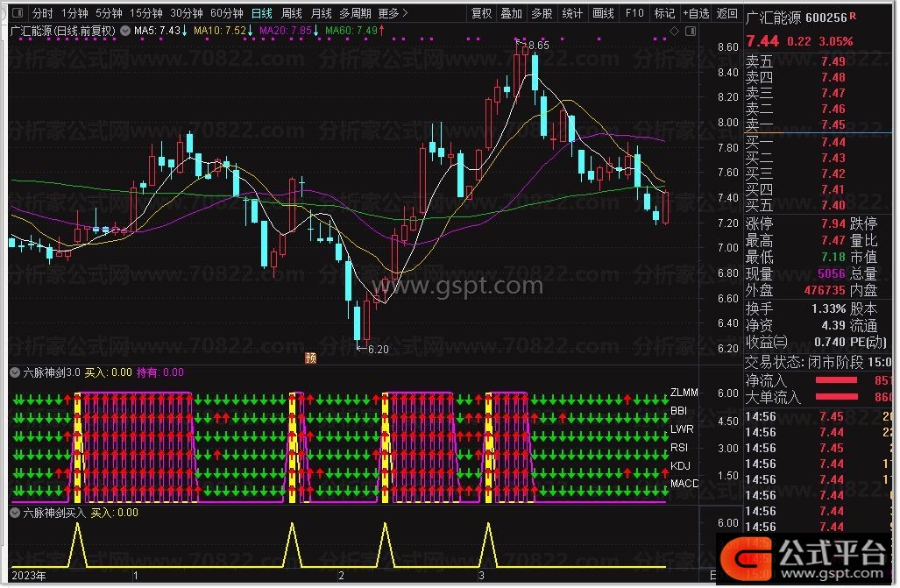
Task: Click the month 3 timeline marker
Action: pyautogui.click(x=481, y=576)
